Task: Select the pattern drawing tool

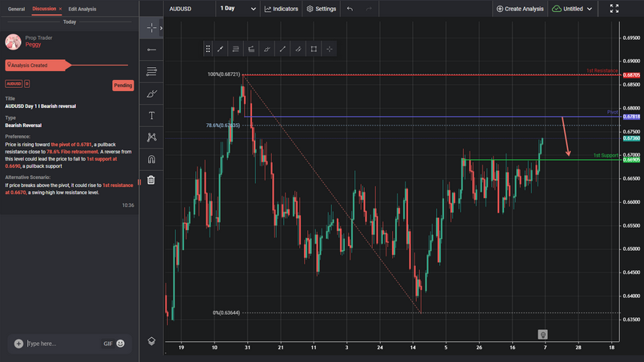Action: pos(151,137)
